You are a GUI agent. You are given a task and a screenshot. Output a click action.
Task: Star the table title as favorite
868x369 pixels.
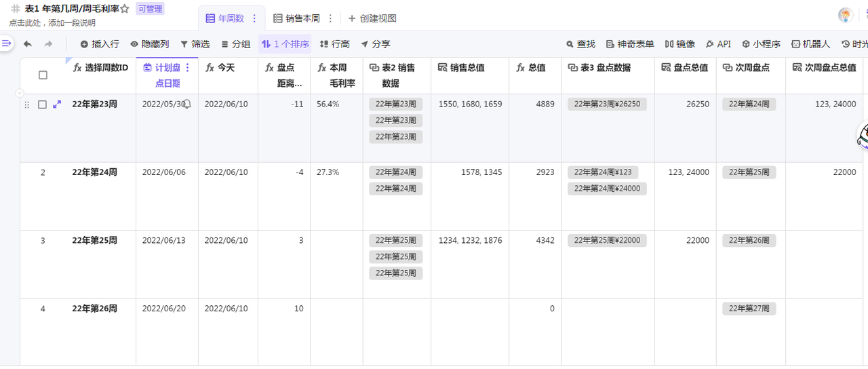click(125, 9)
